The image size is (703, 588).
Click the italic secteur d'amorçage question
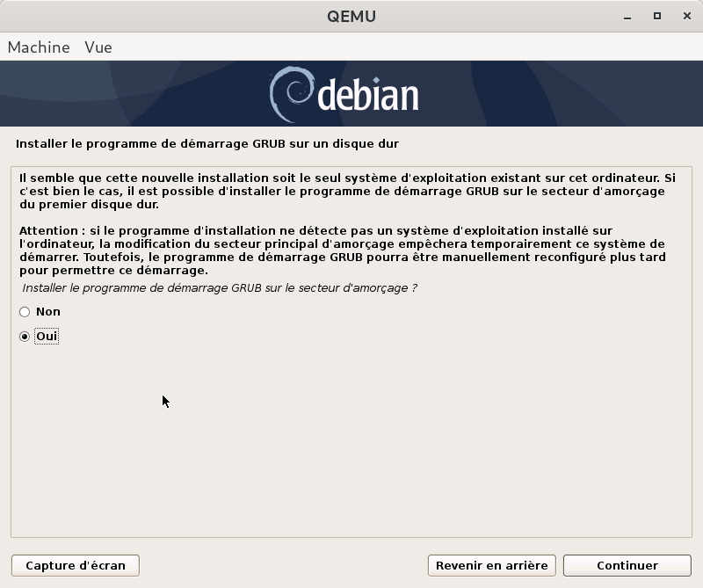click(219, 288)
